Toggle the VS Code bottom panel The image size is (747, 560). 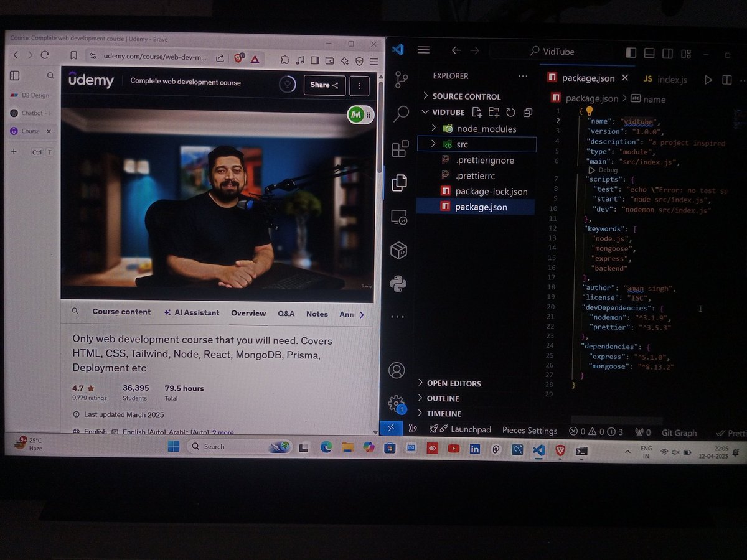[650, 54]
